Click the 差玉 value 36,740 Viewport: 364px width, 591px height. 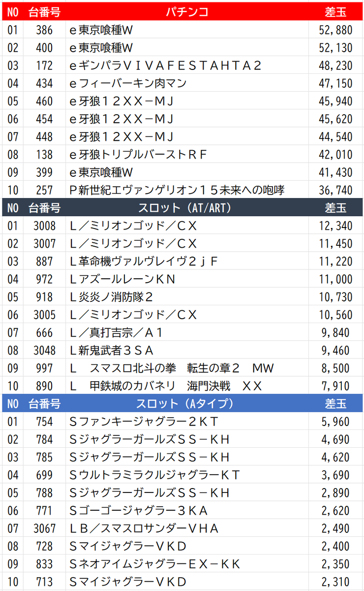(336, 190)
